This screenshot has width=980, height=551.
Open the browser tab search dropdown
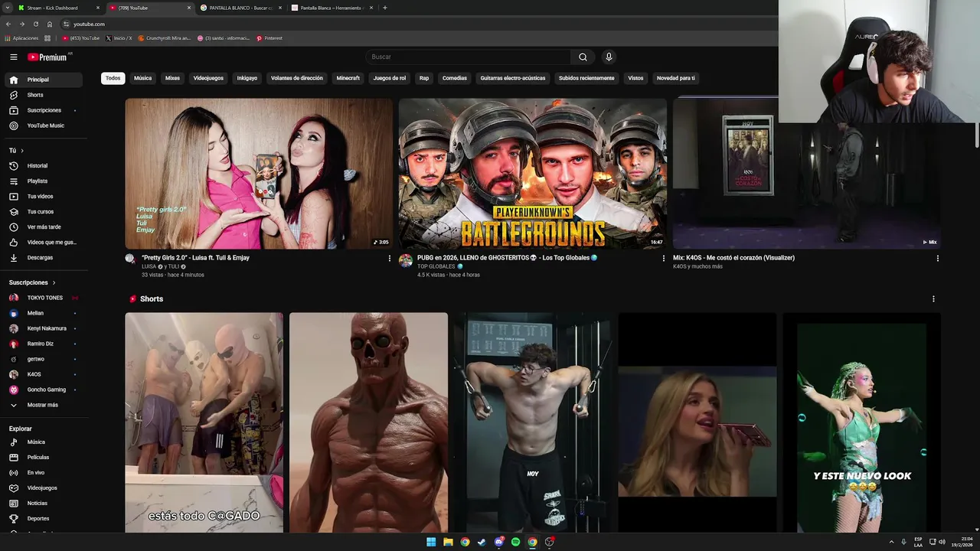tap(8, 8)
